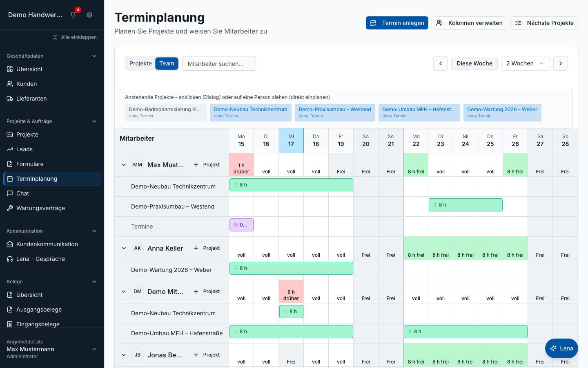Screen dimensions: 588x368
Task: Click Max Mustermann '1 h drüber' cell
Action: (x=241, y=165)
